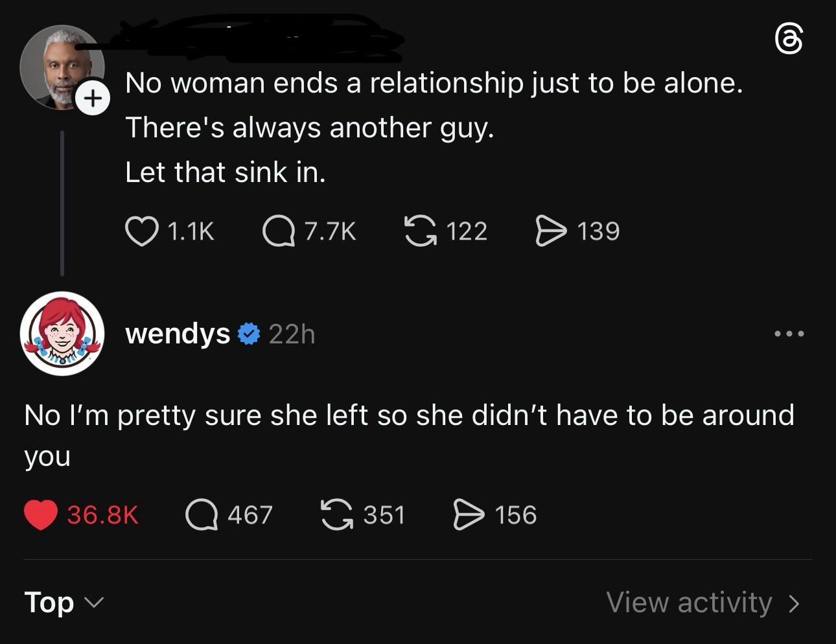Open comments on the wendys reply
This screenshot has width=836, height=644.
[x=202, y=515]
